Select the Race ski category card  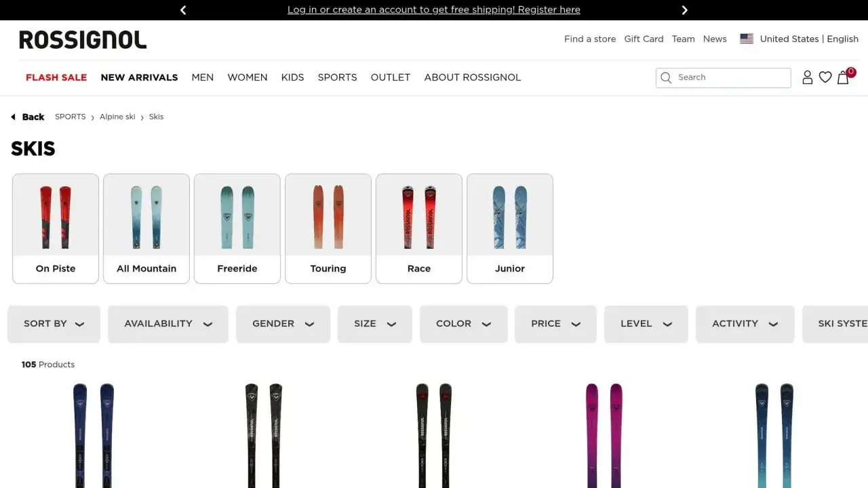click(x=419, y=228)
